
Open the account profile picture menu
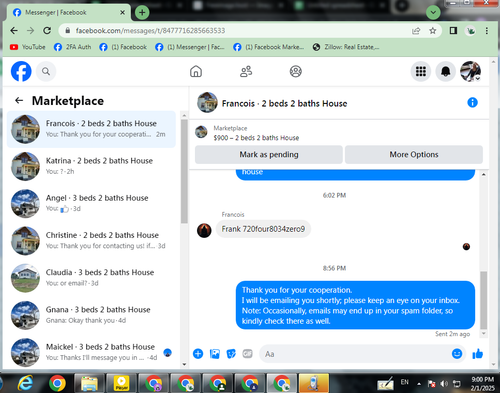[470, 71]
